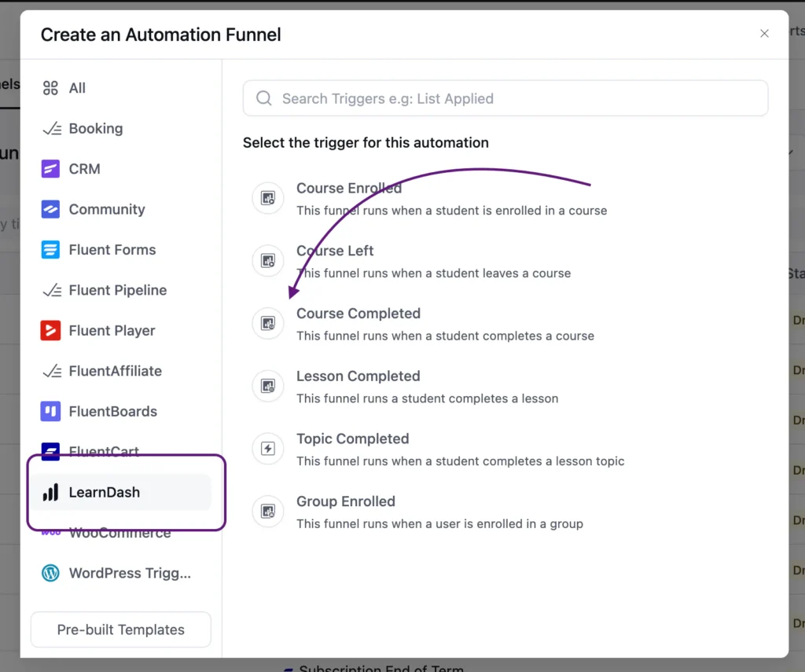805x672 pixels.
Task: Close the Create an Automation Funnel dialog
Action: point(764,33)
